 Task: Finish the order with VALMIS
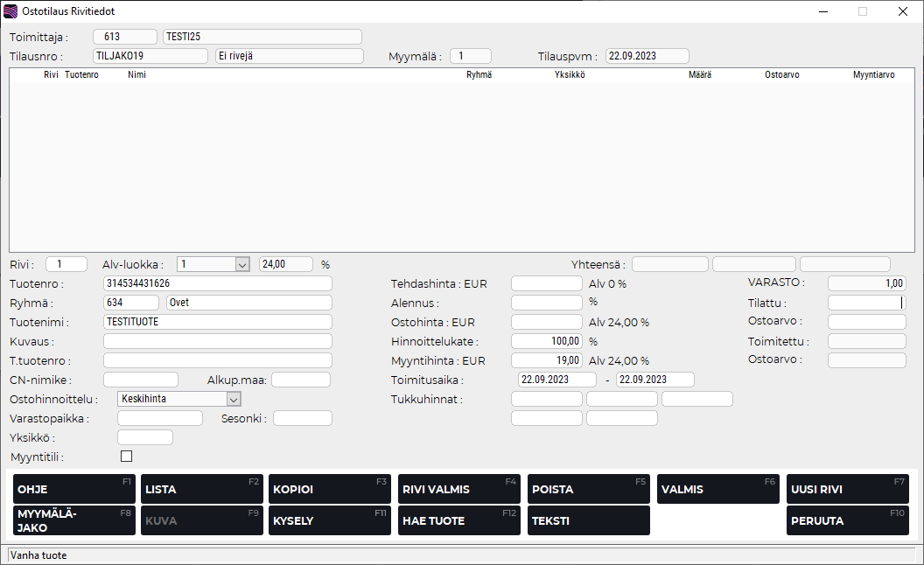[717, 489]
